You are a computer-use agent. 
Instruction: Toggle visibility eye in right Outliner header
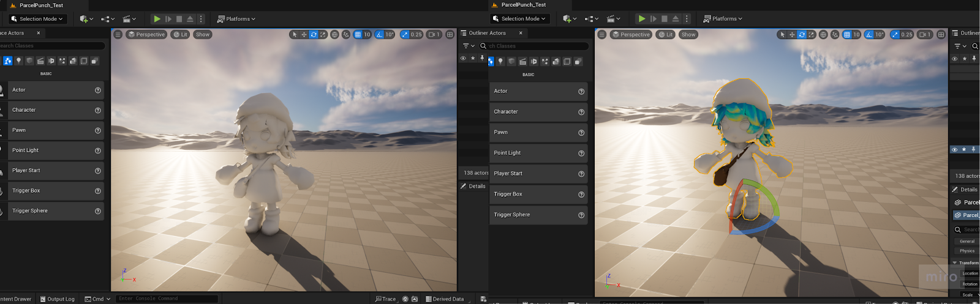click(954, 59)
